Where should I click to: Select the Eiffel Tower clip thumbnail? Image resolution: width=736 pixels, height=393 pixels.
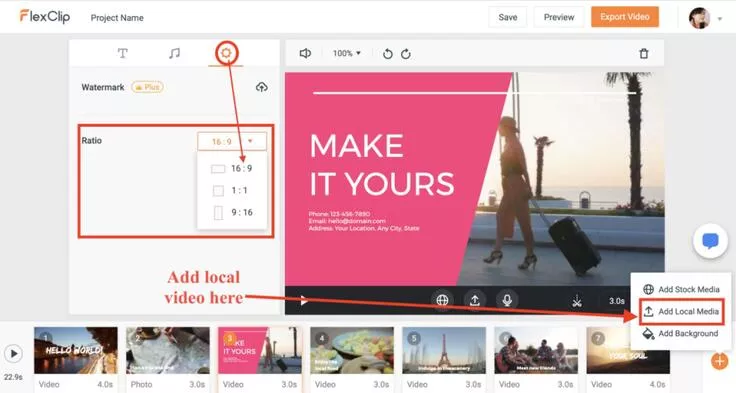(x=444, y=350)
